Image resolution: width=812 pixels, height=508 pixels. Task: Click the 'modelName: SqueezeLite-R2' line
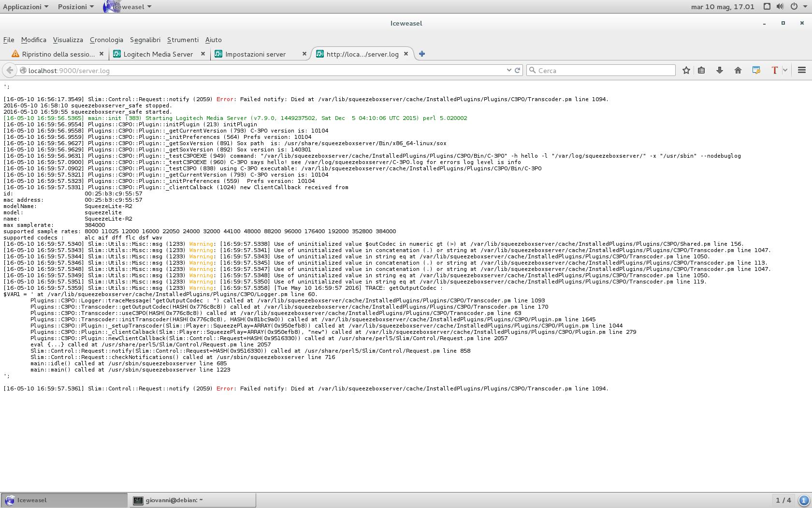click(68, 206)
